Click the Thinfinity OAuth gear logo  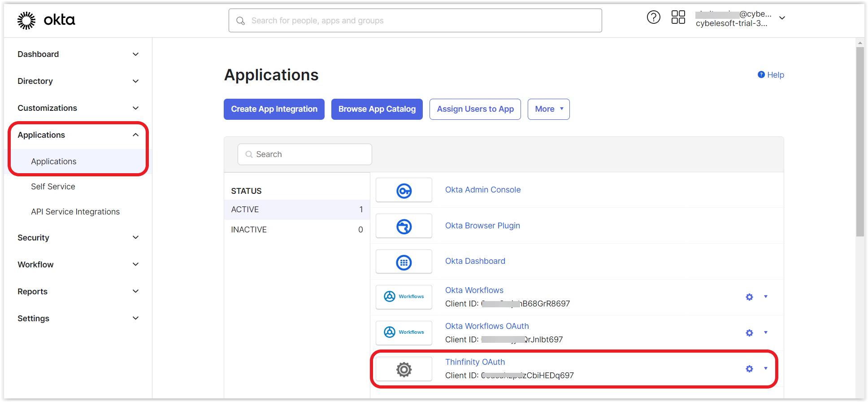coord(404,369)
